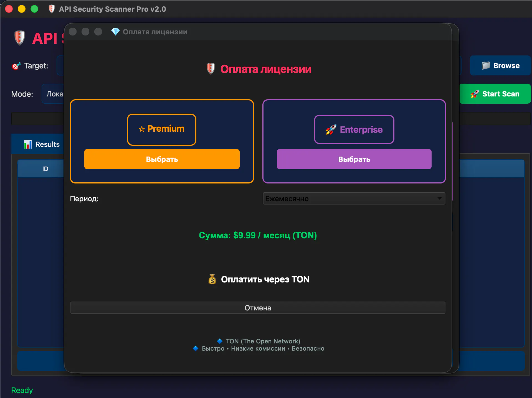Click the rocket icon on Start Scan
This screenshot has width=532, height=398.
tap(475, 94)
